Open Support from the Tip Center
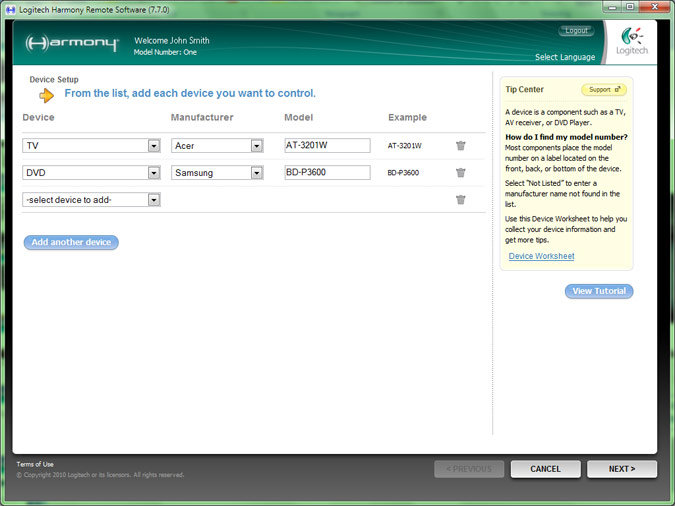This screenshot has width=675, height=506. click(604, 90)
